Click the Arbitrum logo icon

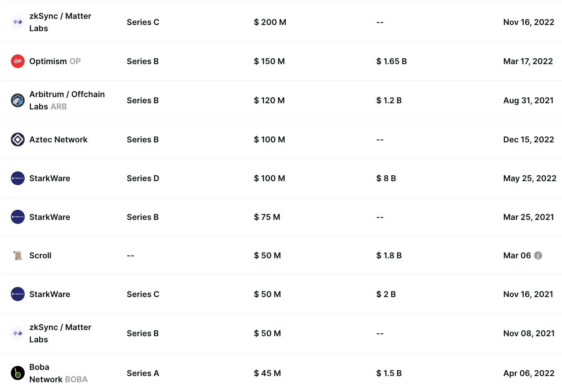(18, 100)
